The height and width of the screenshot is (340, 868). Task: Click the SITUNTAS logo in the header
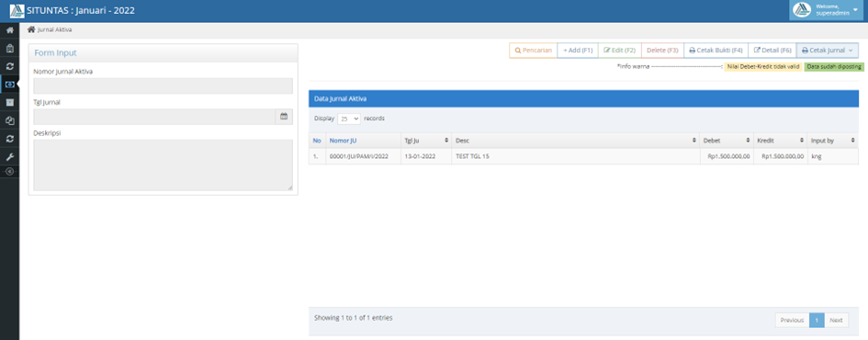[17, 10]
